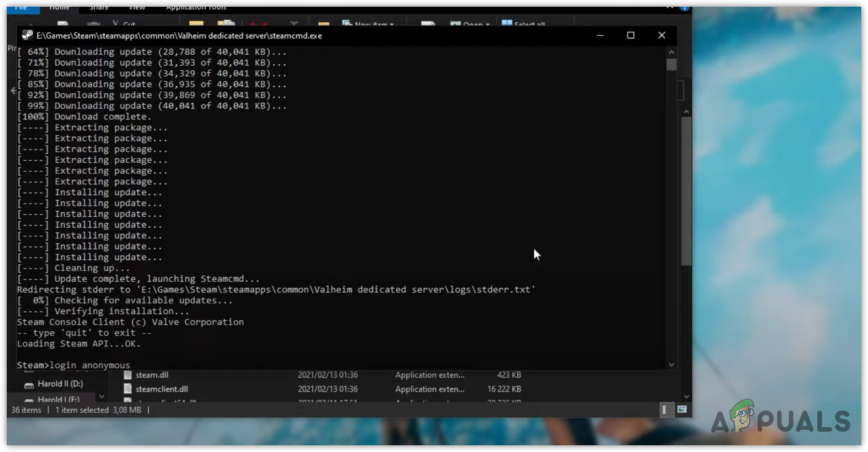The height and width of the screenshot is (452, 868).
Task: Minimize the steamcmd console window
Action: point(600,35)
